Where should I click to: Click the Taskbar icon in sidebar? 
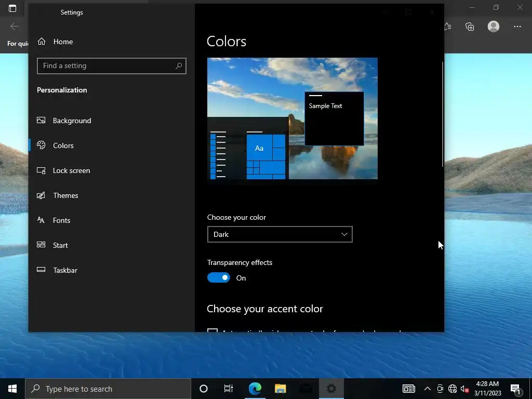41,270
